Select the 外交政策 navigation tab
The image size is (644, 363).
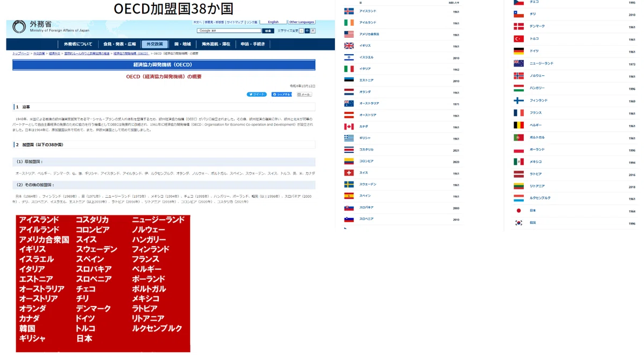point(156,44)
